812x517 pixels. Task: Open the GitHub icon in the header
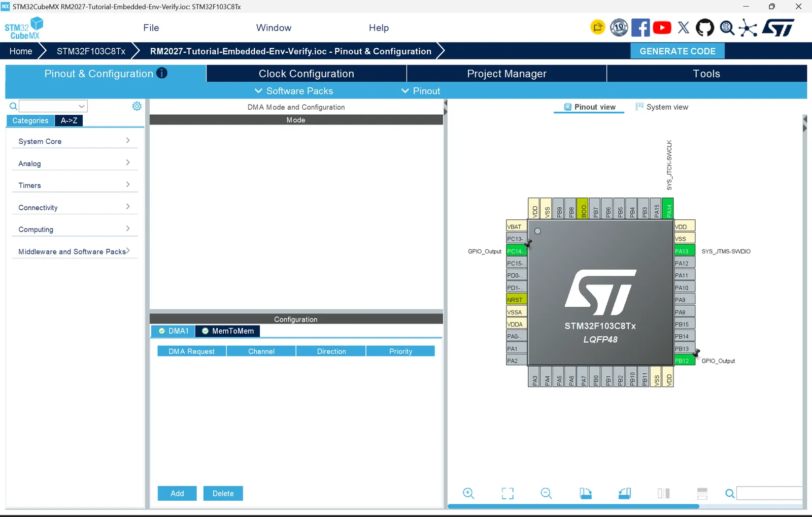(705, 27)
